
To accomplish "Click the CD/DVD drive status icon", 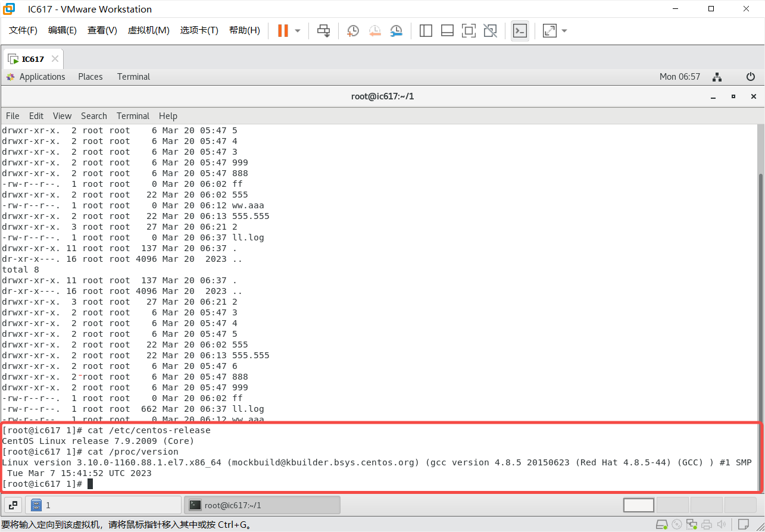I will coord(677,525).
